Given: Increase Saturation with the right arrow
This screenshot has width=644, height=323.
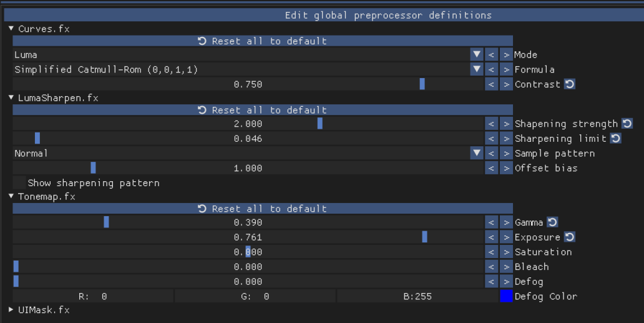Looking at the screenshot, I should point(506,252).
